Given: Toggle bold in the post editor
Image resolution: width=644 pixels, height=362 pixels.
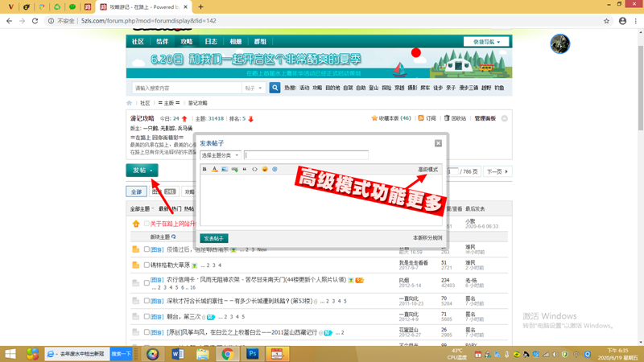Looking at the screenshot, I should pos(204,169).
